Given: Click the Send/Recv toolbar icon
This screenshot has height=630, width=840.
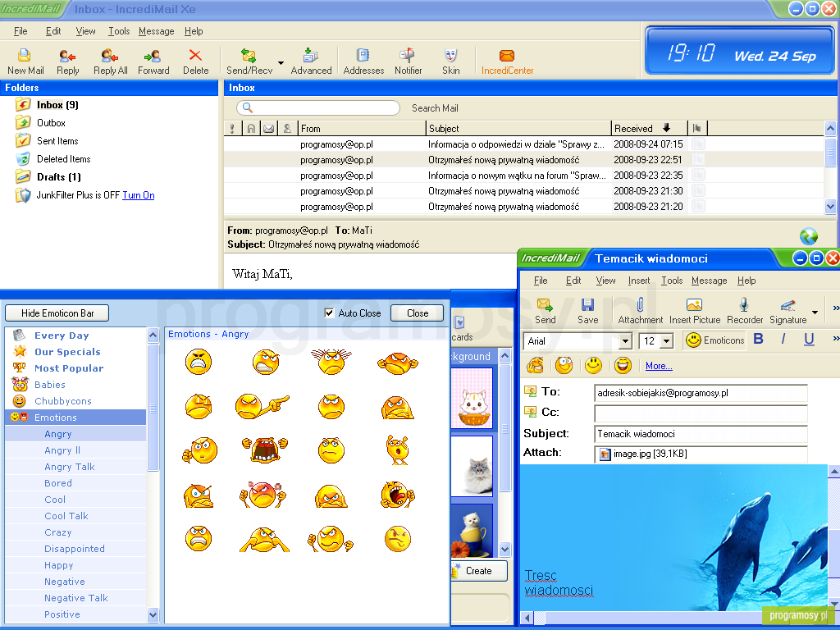Looking at the screenshot, I should coord(249,62).
